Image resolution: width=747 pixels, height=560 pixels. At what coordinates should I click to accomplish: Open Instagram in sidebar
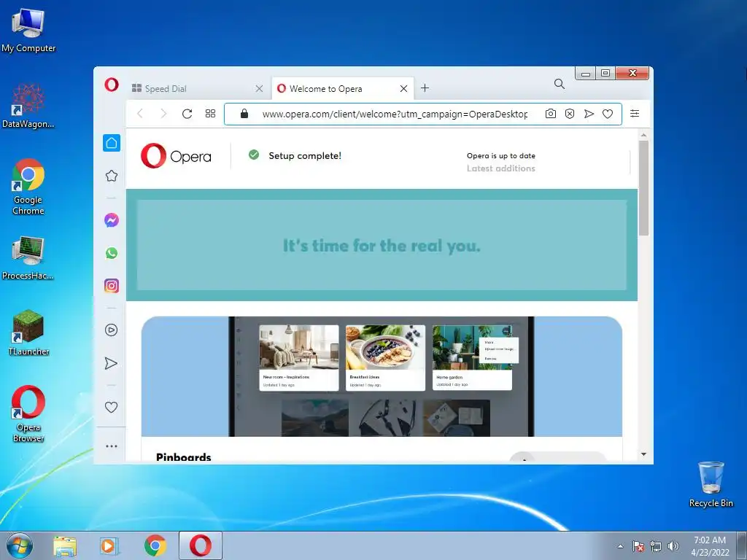112,286
